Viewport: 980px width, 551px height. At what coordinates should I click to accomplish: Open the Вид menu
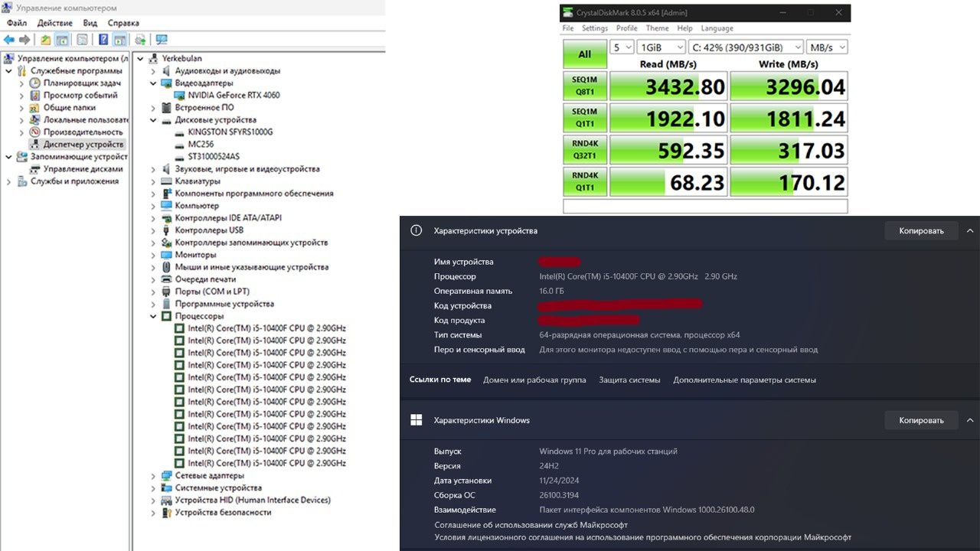click(90, 23)
